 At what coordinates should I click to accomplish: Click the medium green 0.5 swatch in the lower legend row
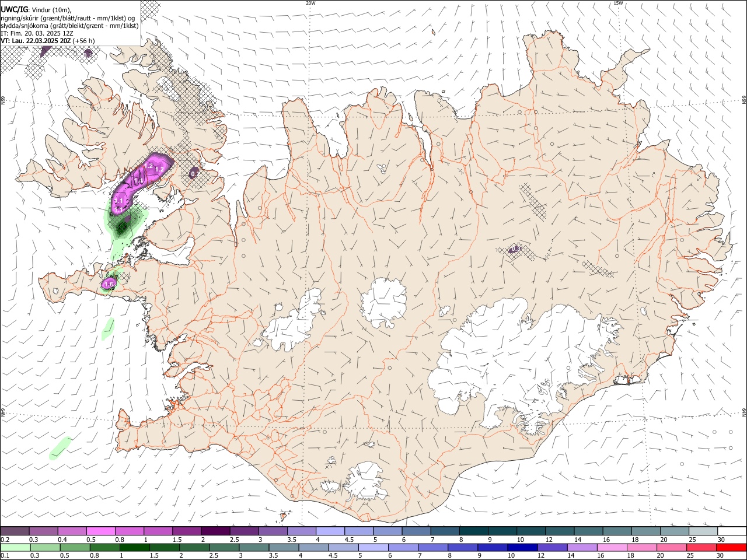(x=75, y=548)
